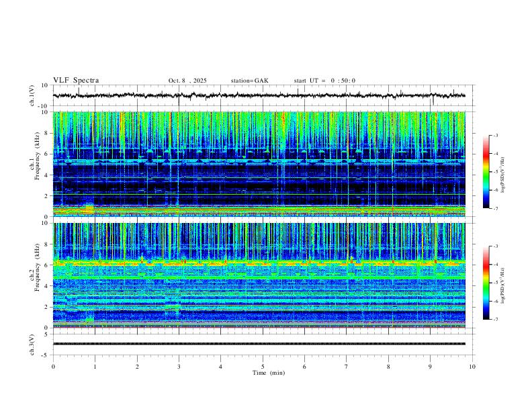Click the "VLF Spectra" title text

pos(76,81)
